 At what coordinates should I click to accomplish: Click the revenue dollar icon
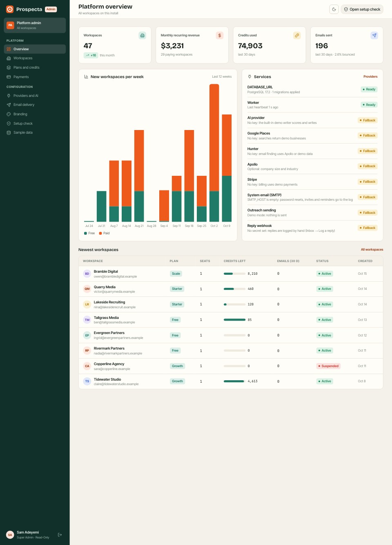click(220, 36)
